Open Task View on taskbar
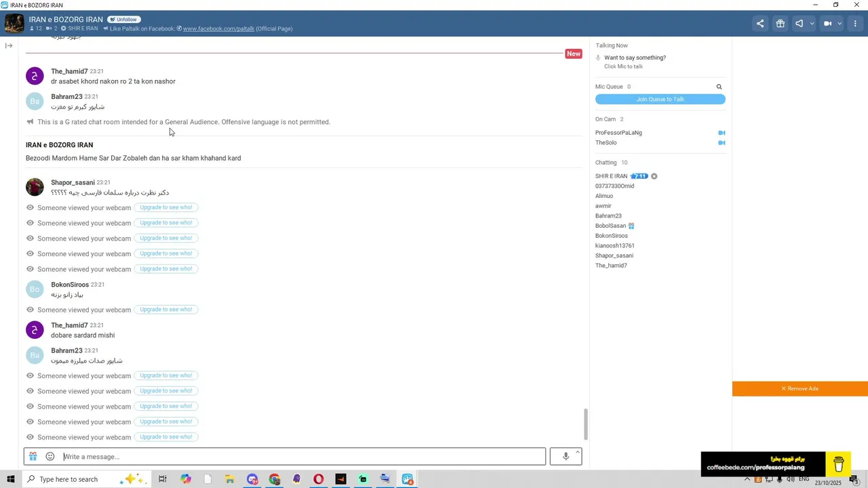The width and height of the screenshot is (868, 488). click(163, 479)
